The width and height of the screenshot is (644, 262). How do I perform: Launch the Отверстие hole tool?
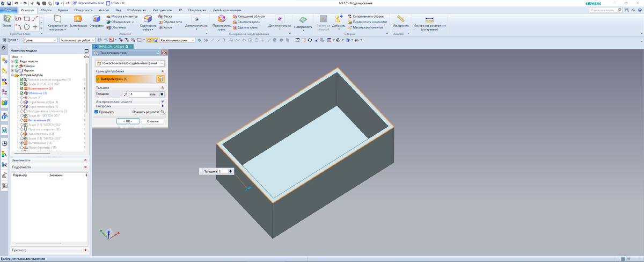pyautogui.click(x=97, y=21)
